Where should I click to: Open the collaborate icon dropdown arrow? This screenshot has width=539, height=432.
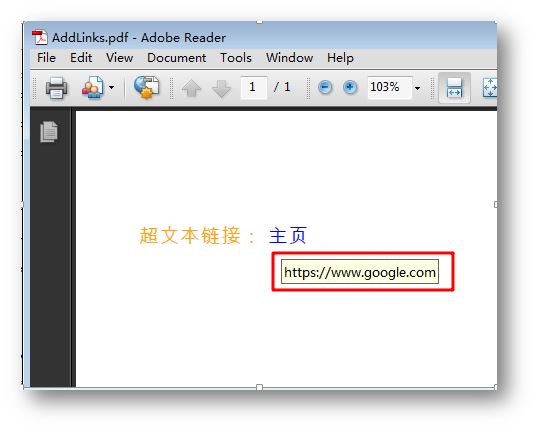pos(111,87)
